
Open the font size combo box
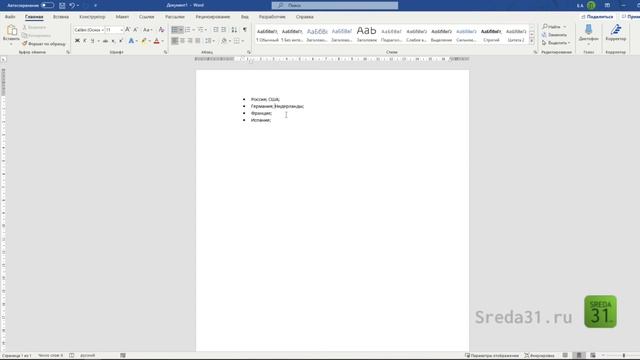(x=114, y=30)
